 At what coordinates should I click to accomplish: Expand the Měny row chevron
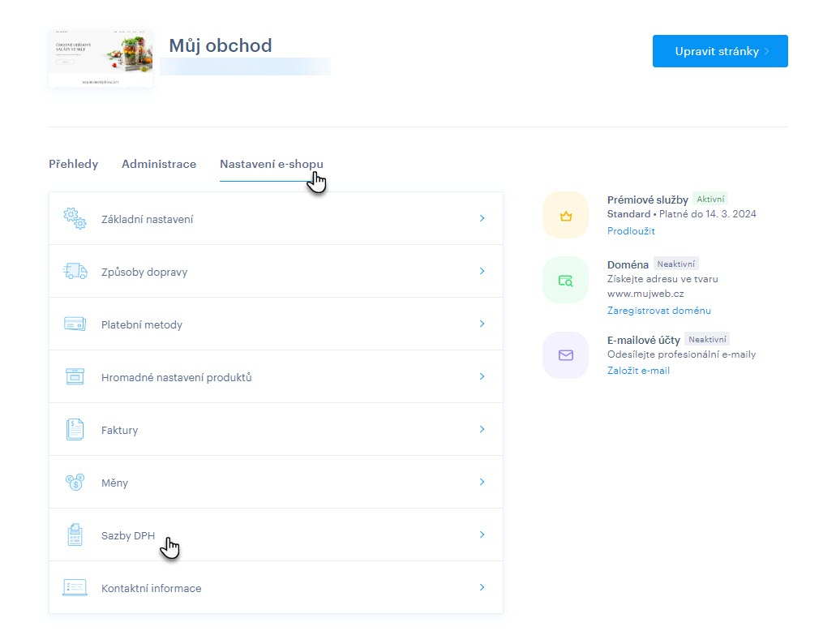pyautogui.click(x=482, y=482)
